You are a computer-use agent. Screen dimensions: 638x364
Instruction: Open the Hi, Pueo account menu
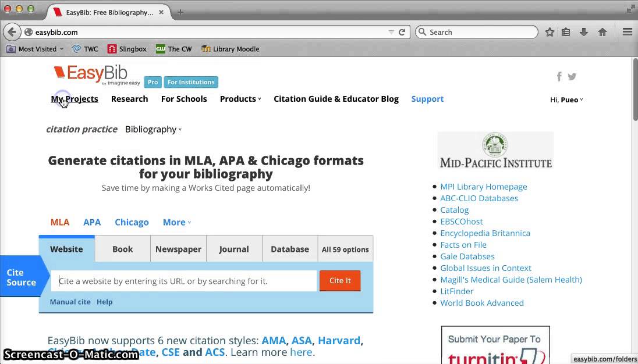coord(566,100)
